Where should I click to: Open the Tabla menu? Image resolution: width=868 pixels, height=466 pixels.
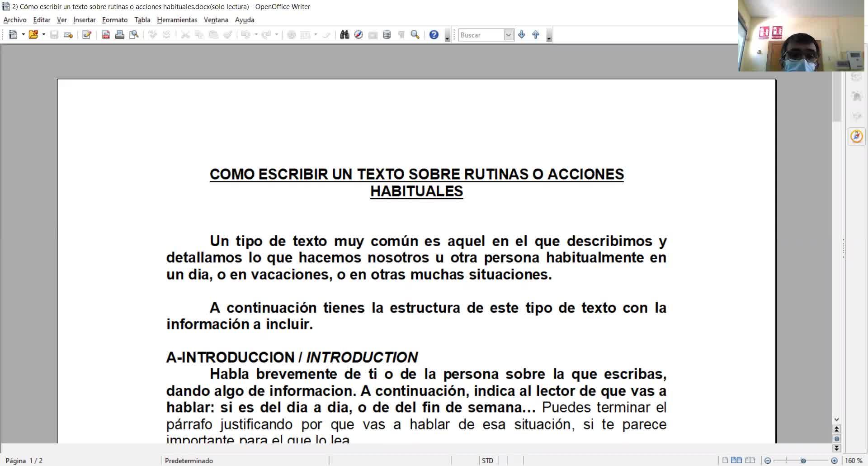coord(142,20)
